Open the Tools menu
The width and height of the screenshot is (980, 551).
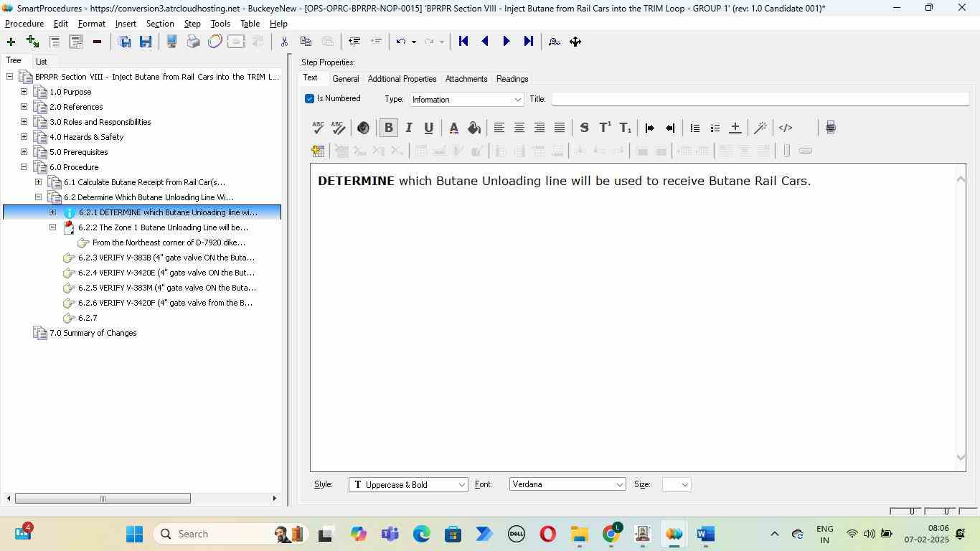click(x=220, y=24)
